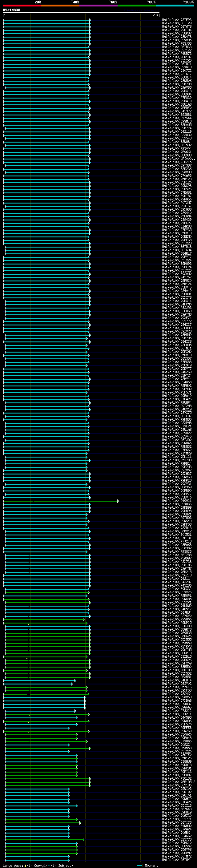The height and width of the screenshot is (868, 197).
Task: Select hit label UniRef100_Q6K215
Action: click(177, 572)
